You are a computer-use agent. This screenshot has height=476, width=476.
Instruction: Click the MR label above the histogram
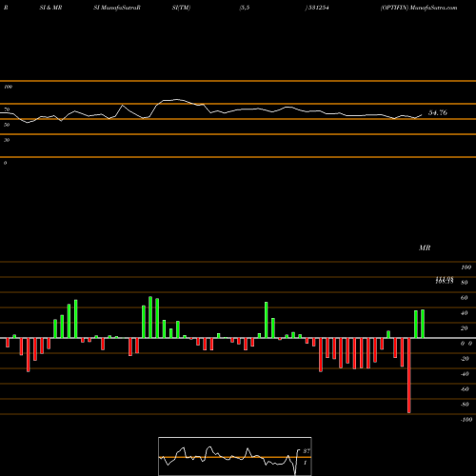[425, 248]
